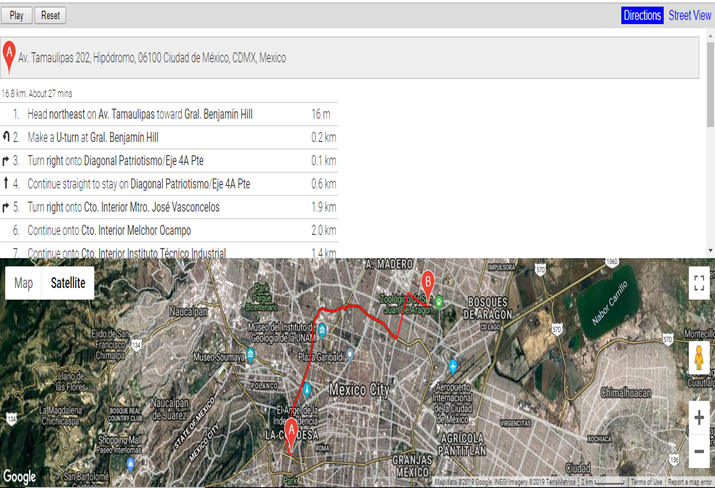Toggle fullscreen map view
715x488 pixels.
(699, 283)
